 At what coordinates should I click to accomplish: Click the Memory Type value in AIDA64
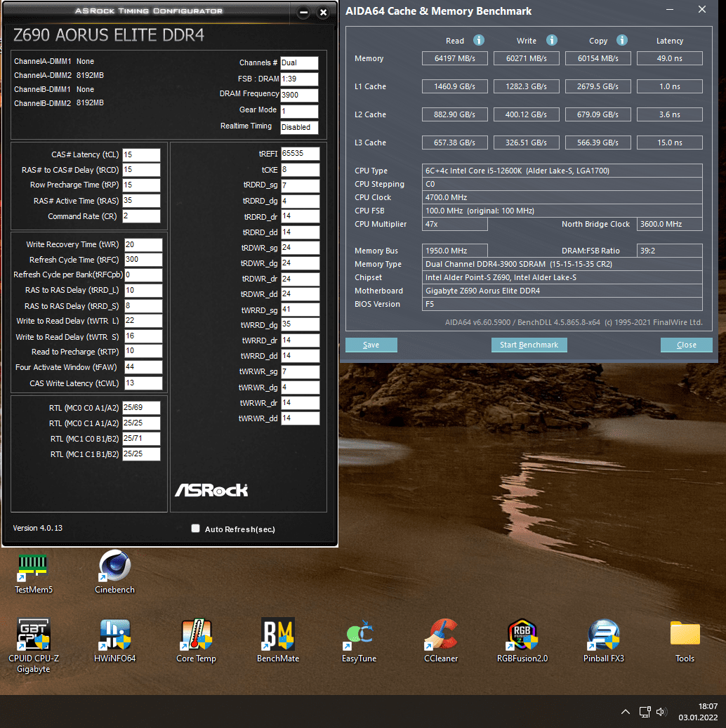(x=562, y=264)
